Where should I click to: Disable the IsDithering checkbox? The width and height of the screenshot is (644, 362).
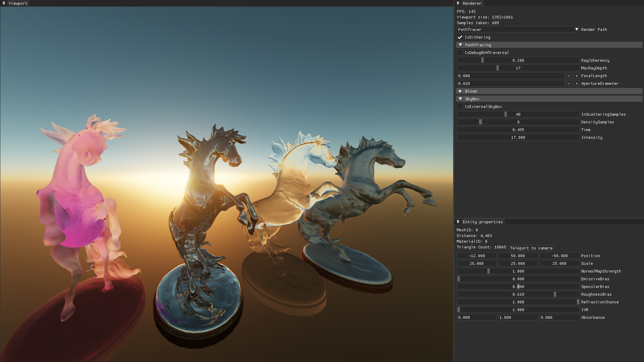pyautogui.click(x=460, y=37)
